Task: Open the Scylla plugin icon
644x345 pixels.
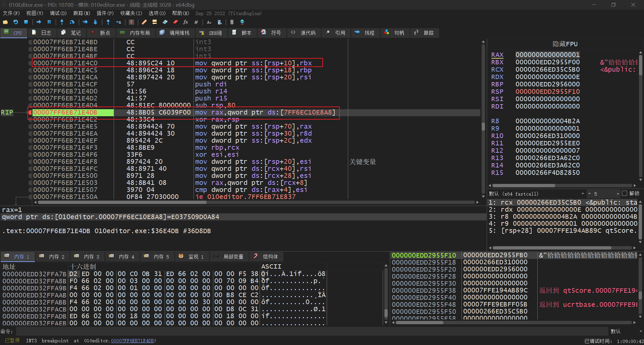Action: 131,22
